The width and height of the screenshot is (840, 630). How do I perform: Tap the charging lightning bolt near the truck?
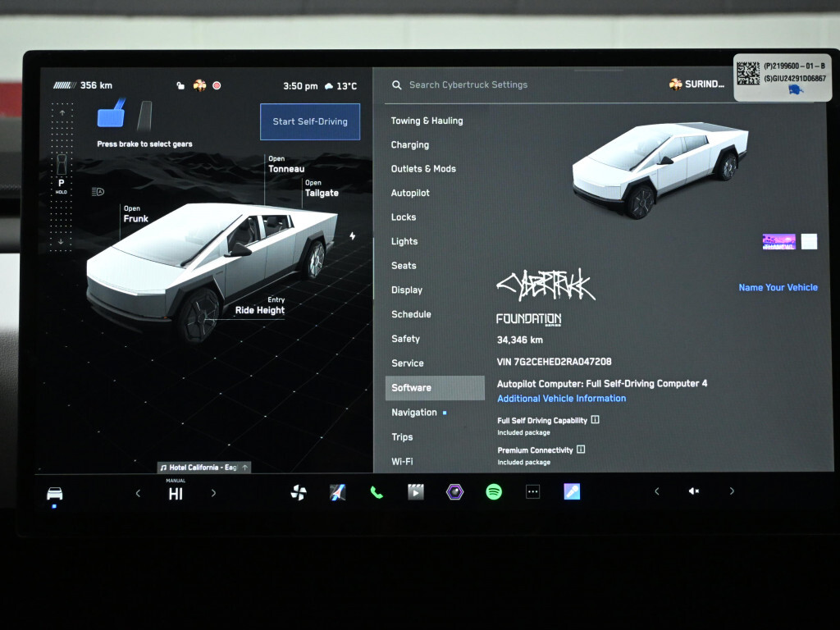click(x=353, y=236)
